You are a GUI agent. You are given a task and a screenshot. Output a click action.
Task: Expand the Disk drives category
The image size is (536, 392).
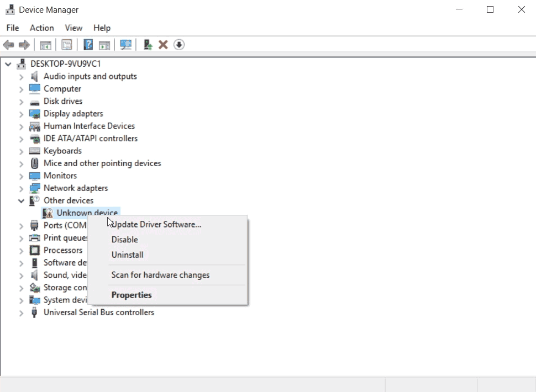pos(21,102)
